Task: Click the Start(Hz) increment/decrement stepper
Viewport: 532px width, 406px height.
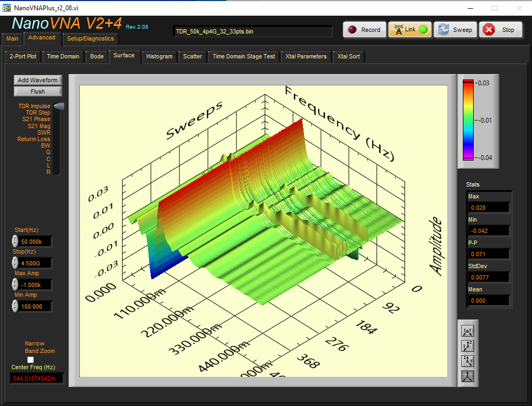Action: point(15,241)
